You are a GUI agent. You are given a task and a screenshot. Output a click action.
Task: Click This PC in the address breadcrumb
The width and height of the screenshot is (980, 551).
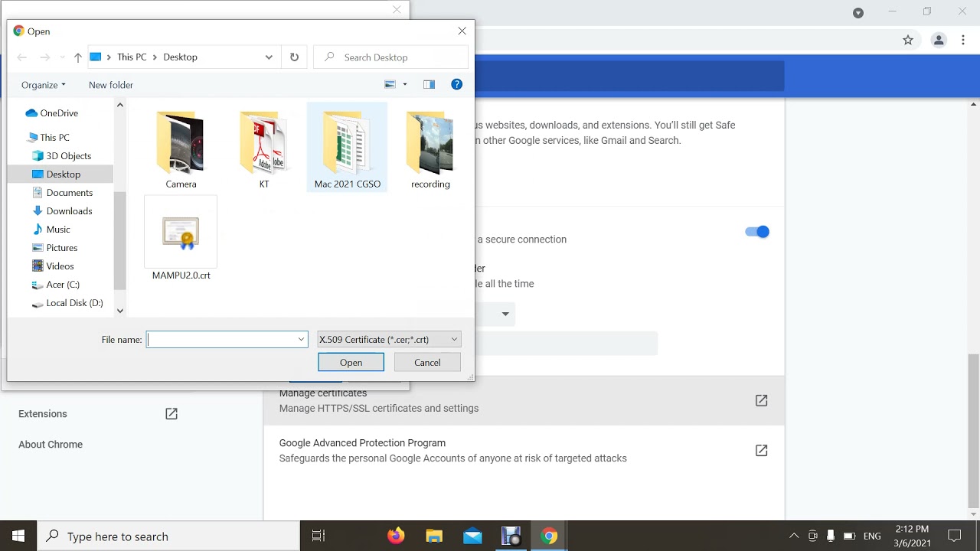(x=132, y=57)
